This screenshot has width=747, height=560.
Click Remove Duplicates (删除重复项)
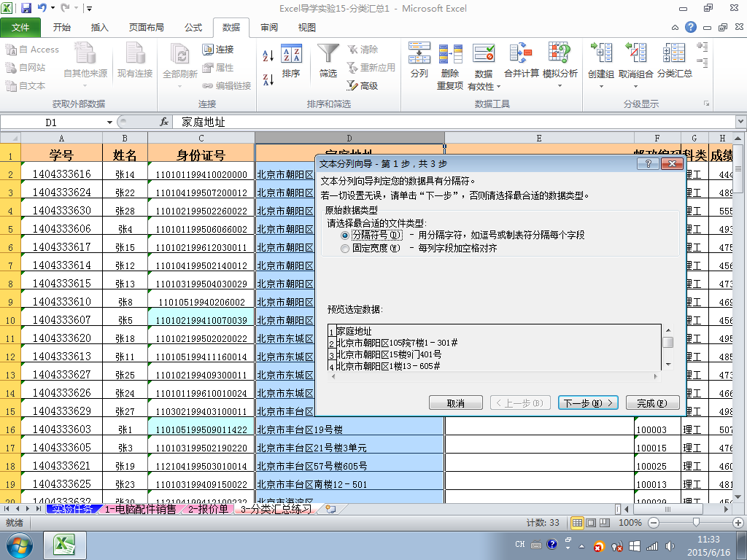pos(450,66)
